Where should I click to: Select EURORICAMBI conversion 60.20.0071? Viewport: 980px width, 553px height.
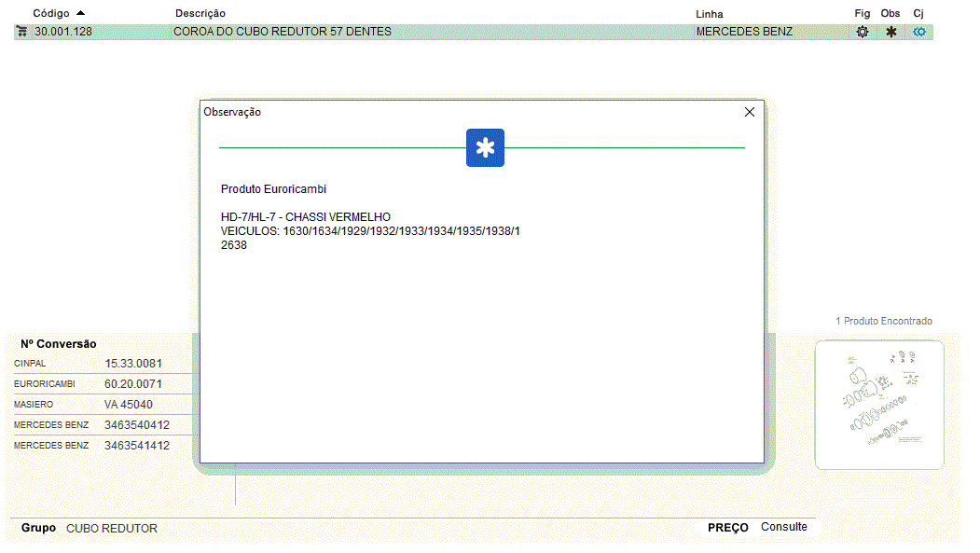pyautogui.click(x=133, y=384)
